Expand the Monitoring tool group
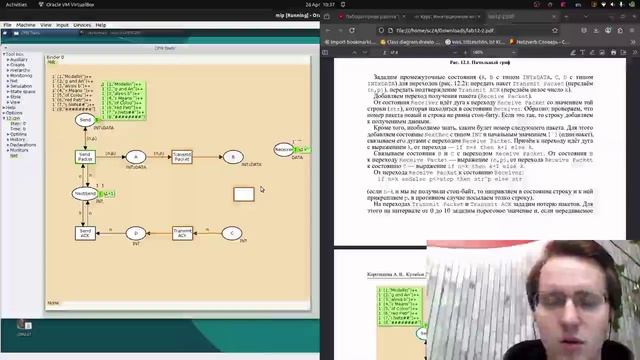Screen dimensions: 640x360 click(8, 76)
